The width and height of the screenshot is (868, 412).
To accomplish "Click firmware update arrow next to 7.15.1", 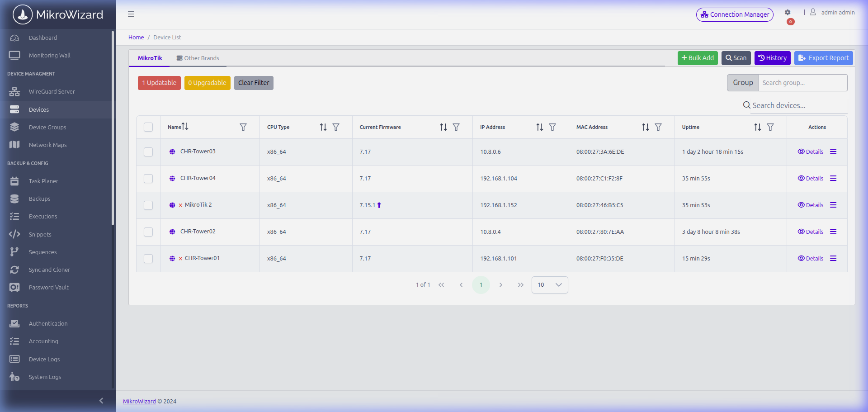I will click(379, 205).
